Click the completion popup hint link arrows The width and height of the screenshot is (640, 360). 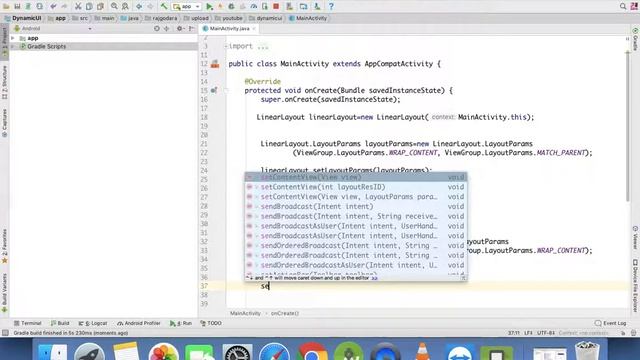tap(374, 278)
